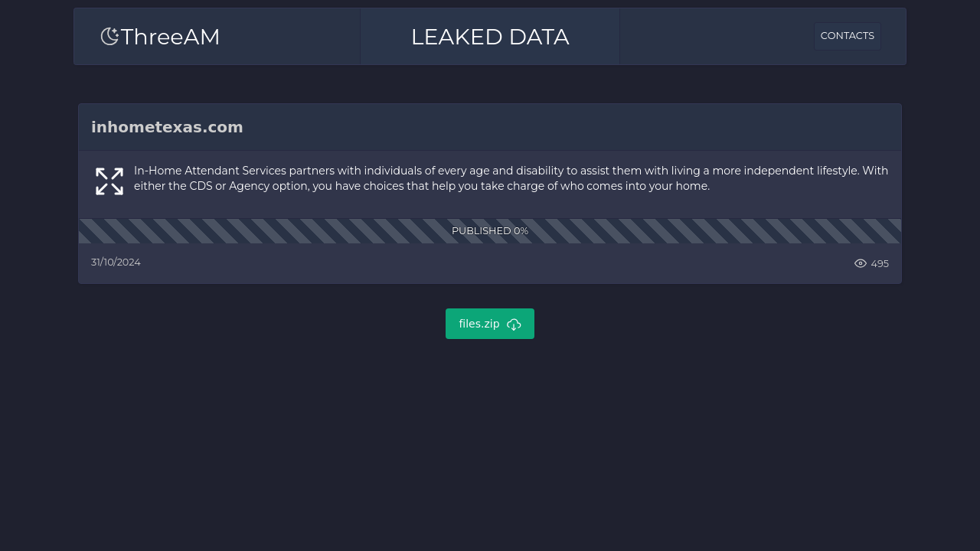Click the footer row of the leak card

490,263
